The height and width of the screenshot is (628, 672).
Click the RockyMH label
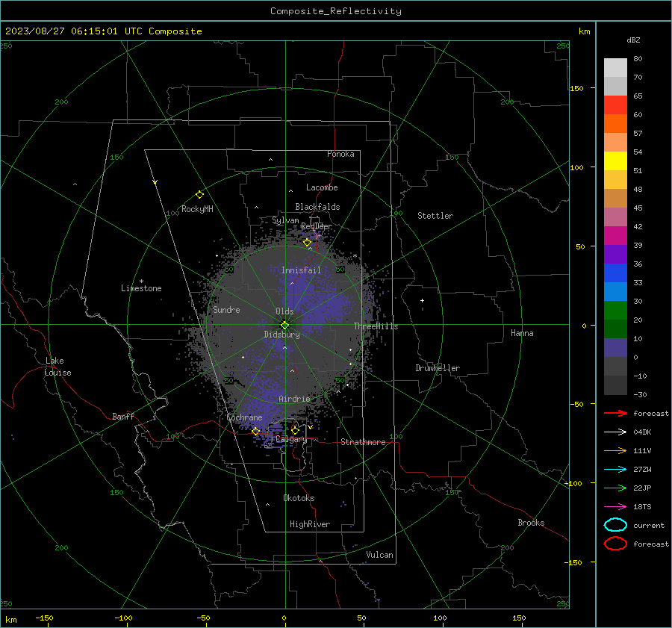pyautogui.click(x=197, y=209)
